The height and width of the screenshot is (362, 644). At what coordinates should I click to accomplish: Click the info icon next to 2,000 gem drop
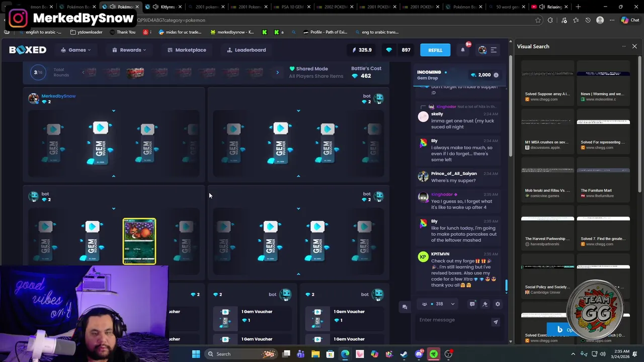click(496, 75)
